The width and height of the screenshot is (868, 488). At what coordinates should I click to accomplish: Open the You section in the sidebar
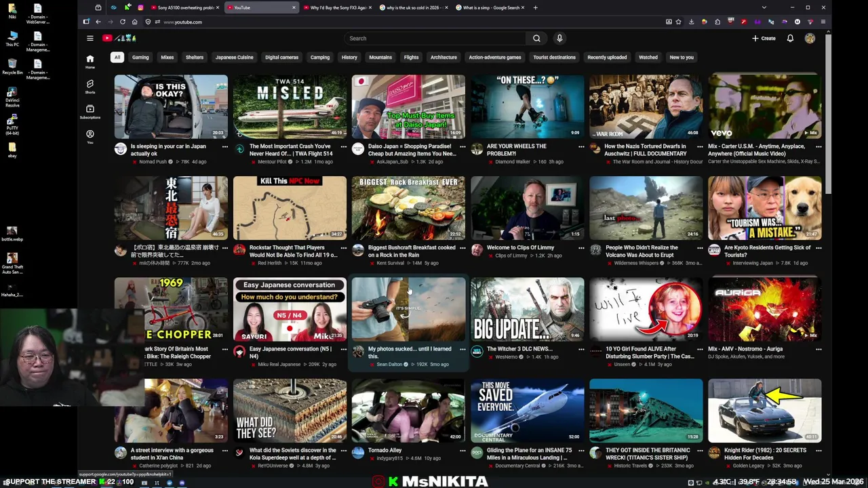[90, 137]
